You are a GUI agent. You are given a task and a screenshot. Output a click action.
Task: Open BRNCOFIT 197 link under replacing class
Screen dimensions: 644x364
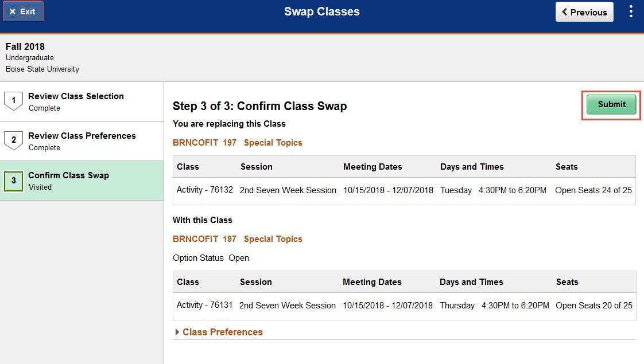tap(204, 143)
